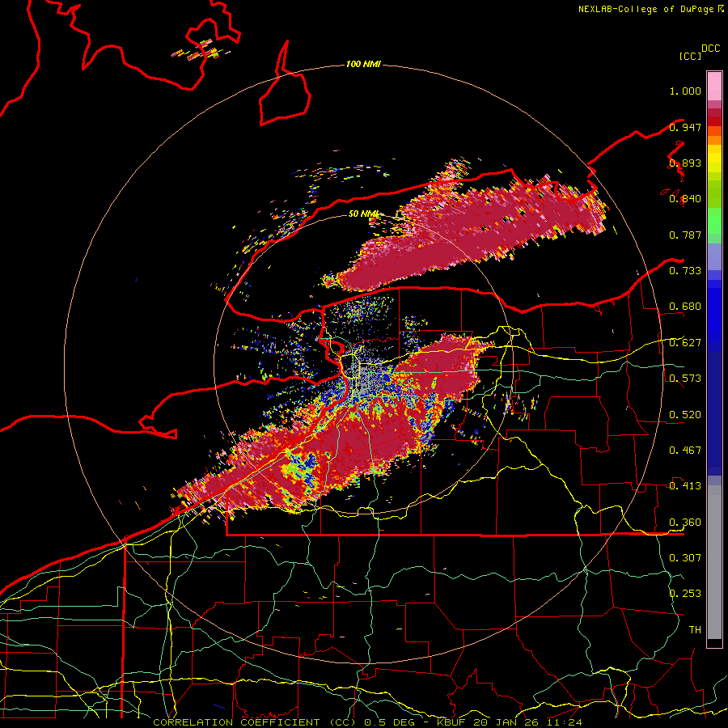Select the 0.947 scale value
728x728 pixels.
685,127
